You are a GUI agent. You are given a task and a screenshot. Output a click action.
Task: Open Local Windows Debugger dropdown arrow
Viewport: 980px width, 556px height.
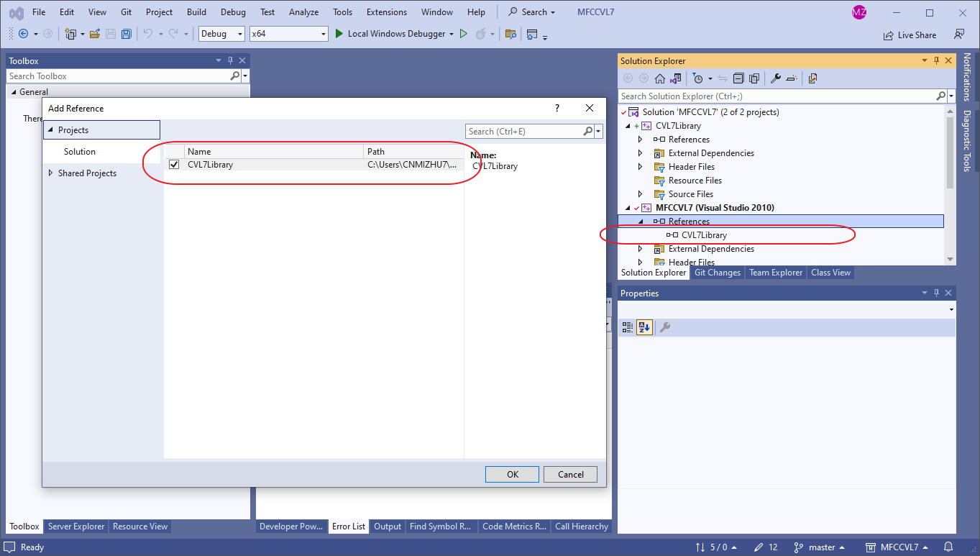[452, 34]
